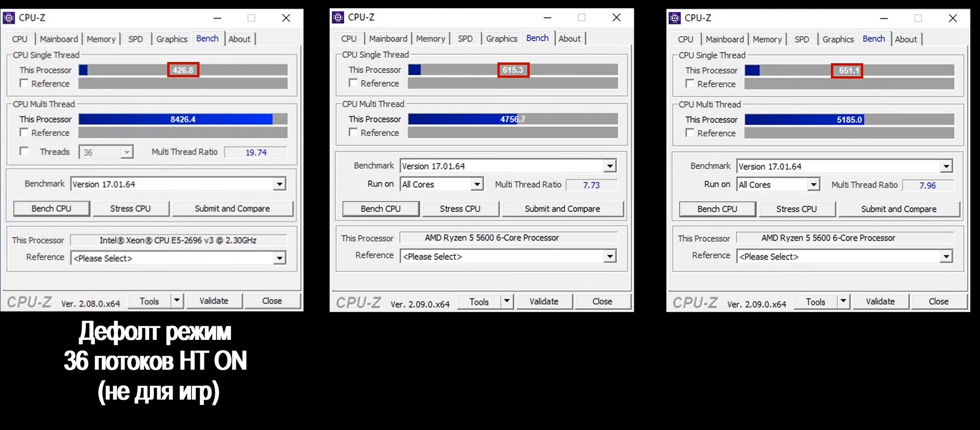Screen dimensions: 980x430
Task: Click the Validate button in the Xeon window
Action: (x=214, y=300)
